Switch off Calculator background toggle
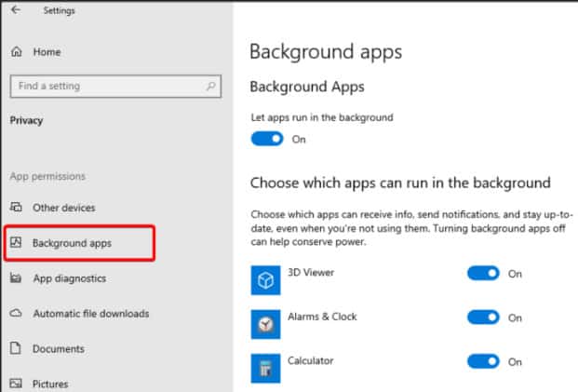Image resolution: width=578 pixels, height=392 pixels. (x=483, y=361)
